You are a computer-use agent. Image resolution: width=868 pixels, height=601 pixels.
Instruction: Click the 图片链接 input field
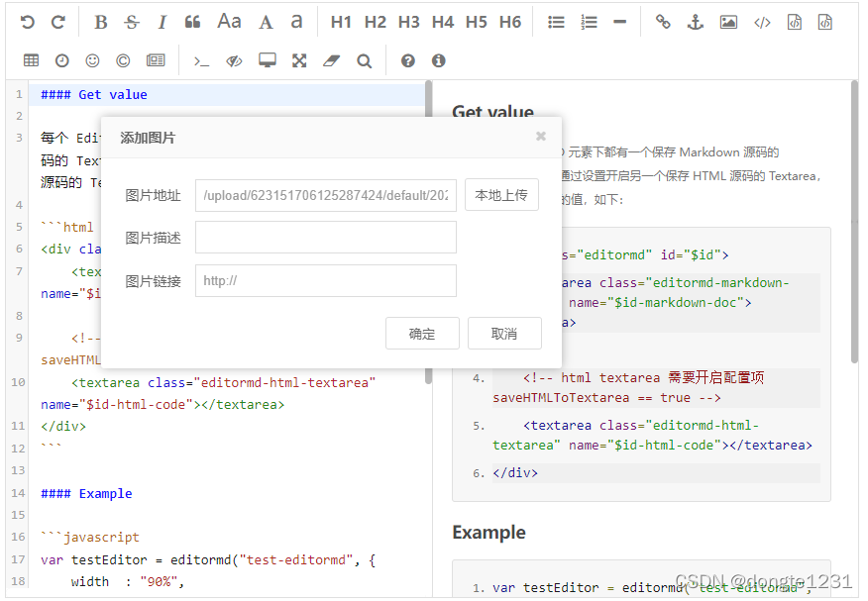click(x=325, y=280)
